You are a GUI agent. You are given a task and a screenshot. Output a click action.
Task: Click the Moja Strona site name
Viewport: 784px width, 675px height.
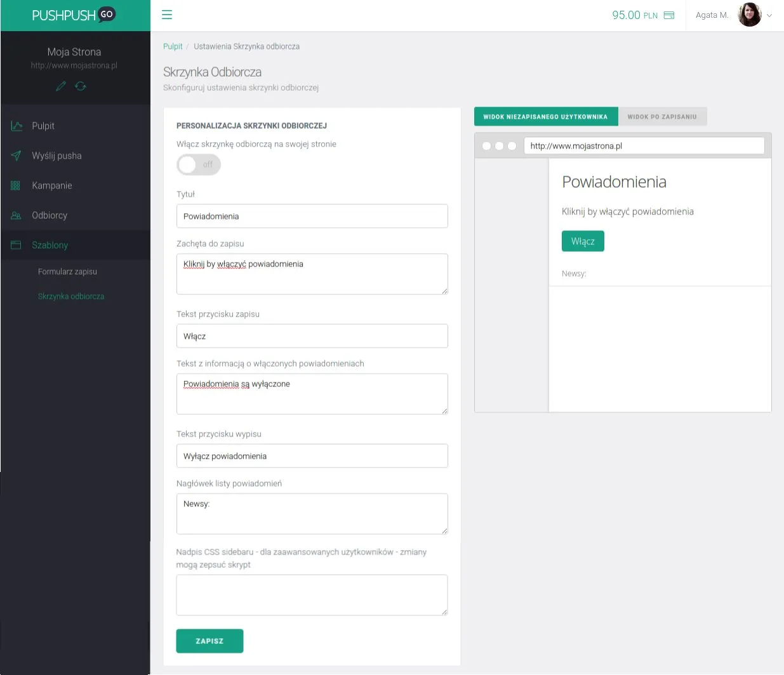click(74, 52)
